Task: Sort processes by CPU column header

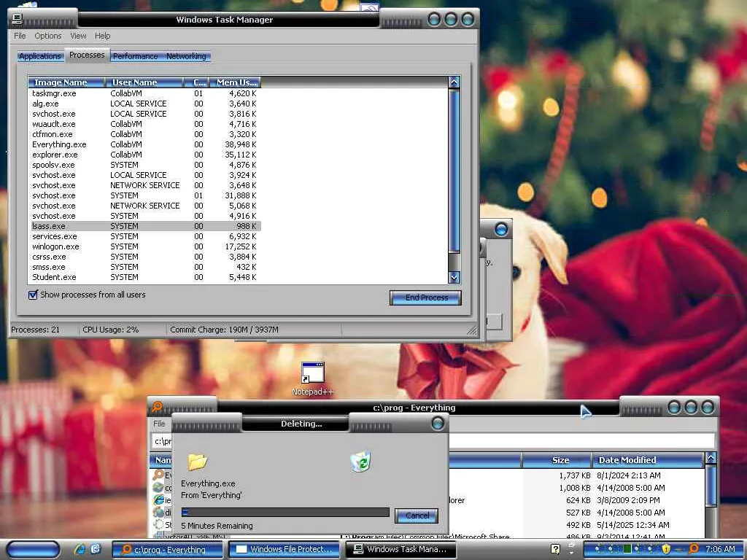Action: pos(196,82)
